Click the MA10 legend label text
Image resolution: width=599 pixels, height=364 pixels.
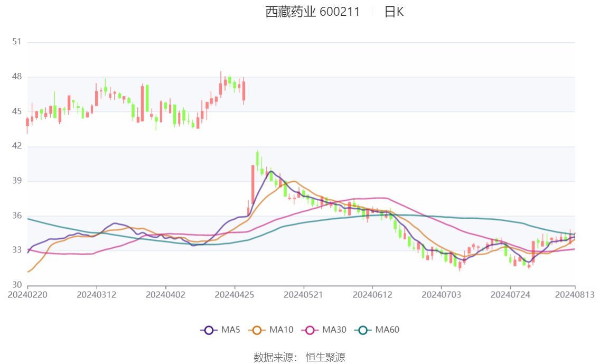pos(282,330)
